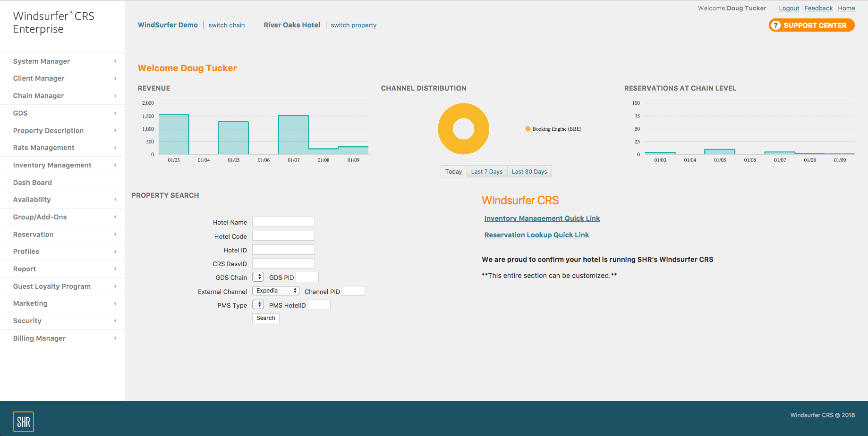
Task: Click switch chain link
Action: [227, 25]
